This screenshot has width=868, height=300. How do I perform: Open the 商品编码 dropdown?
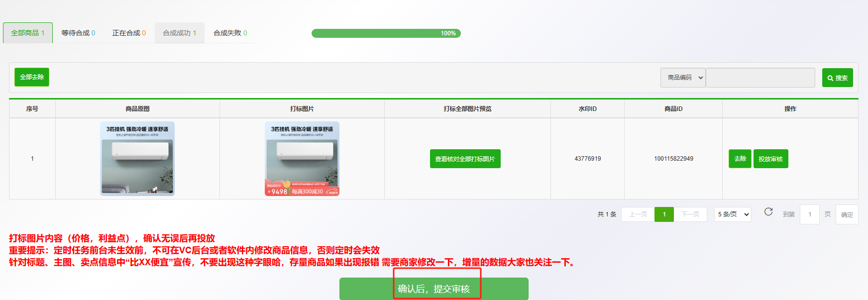[x=682, y=78]
